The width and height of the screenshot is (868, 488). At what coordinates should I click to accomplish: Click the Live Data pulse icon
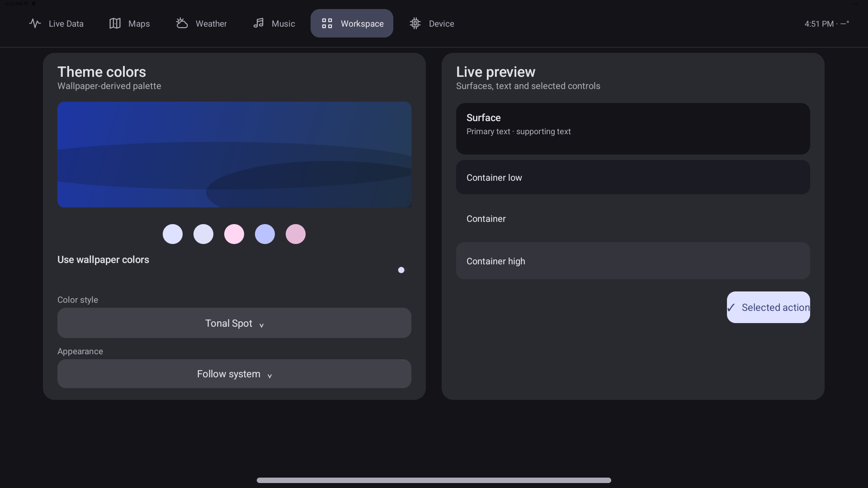click(x=35, y=23)
